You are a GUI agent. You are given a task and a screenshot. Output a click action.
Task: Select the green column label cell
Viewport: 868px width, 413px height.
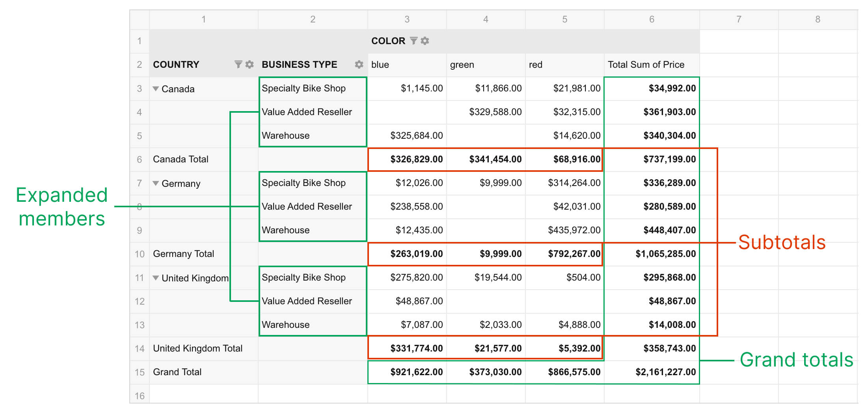click(x=486, y=65)
